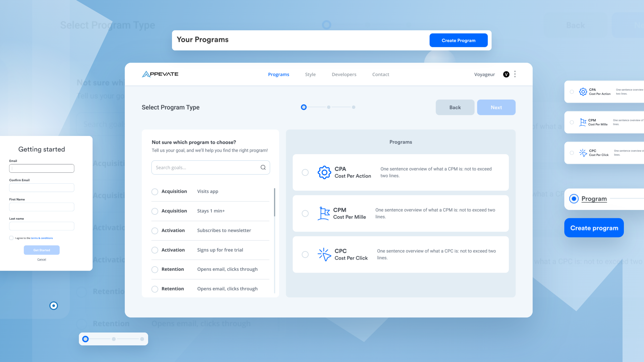Viewport: 644px width, 362px height.
Task: Click the Appevate logo in the main window
Action: 160,74
